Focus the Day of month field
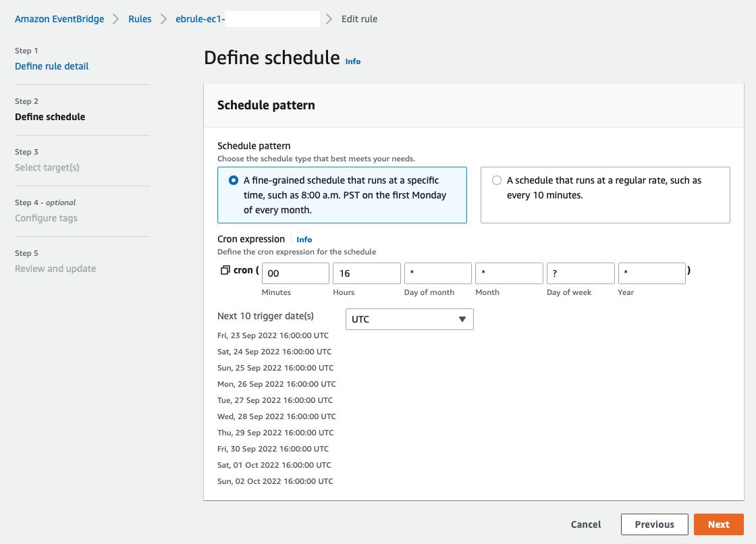This screenshot has height=544, width=756. 437,273
